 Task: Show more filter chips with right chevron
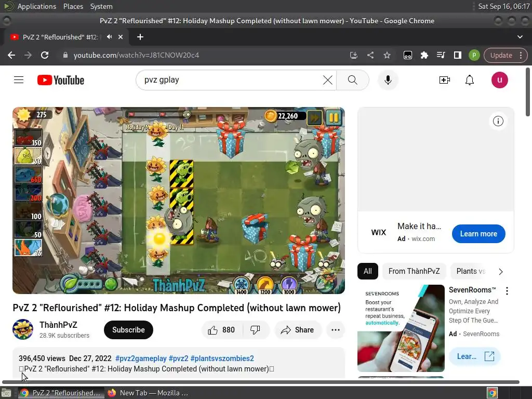tap(501, 271)
